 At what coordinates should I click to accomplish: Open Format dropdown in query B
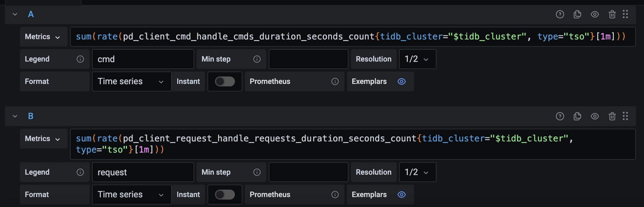click(131, 195)
